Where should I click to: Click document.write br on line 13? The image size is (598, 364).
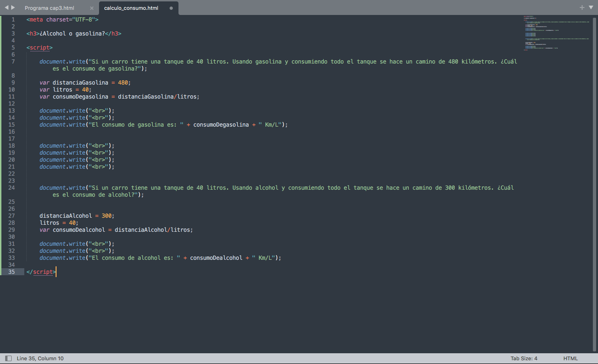77,111
